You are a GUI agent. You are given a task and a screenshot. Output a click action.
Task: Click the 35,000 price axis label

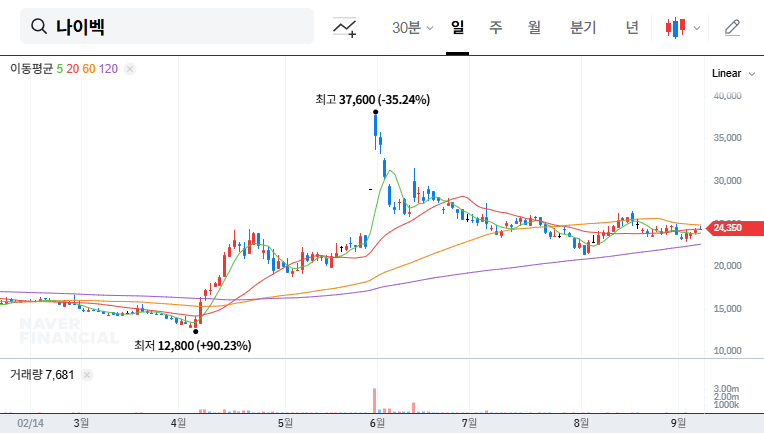727,138
